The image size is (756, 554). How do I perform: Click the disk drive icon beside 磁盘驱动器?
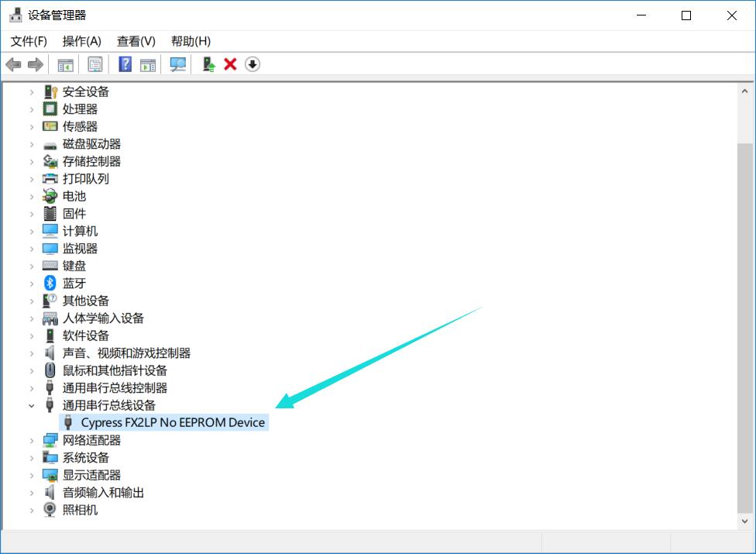(x=50, y=145)
